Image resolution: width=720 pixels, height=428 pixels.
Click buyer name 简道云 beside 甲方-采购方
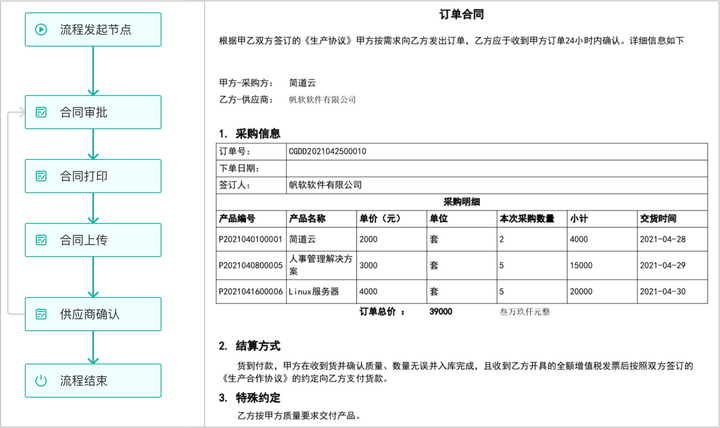[302, 83]
